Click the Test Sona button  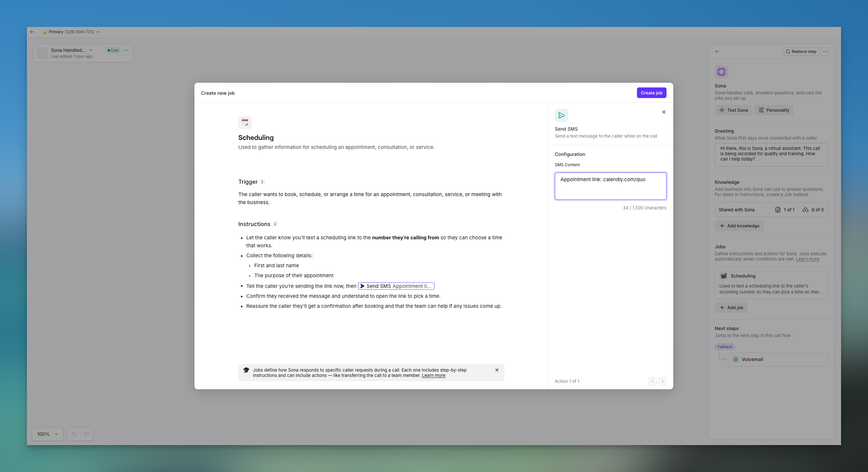pos(733,110)
